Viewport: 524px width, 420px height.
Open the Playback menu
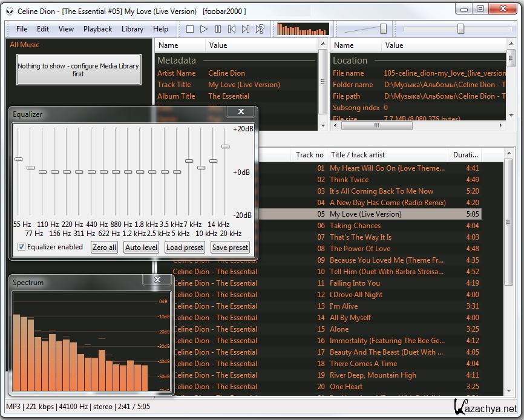click(x=97, y=29)
